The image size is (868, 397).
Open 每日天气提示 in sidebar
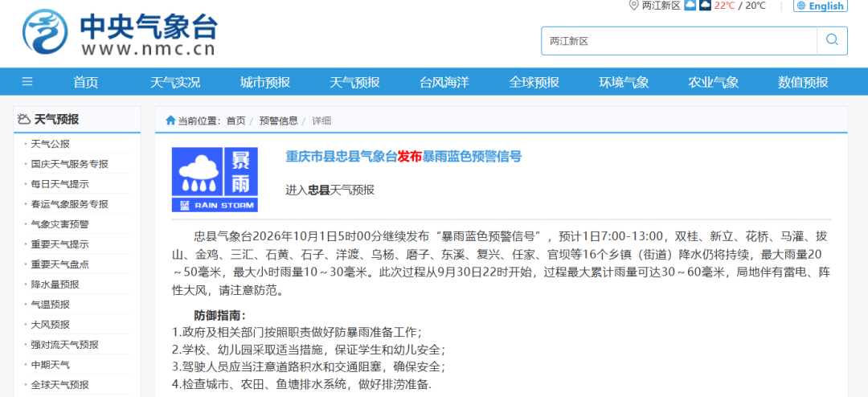59,184
